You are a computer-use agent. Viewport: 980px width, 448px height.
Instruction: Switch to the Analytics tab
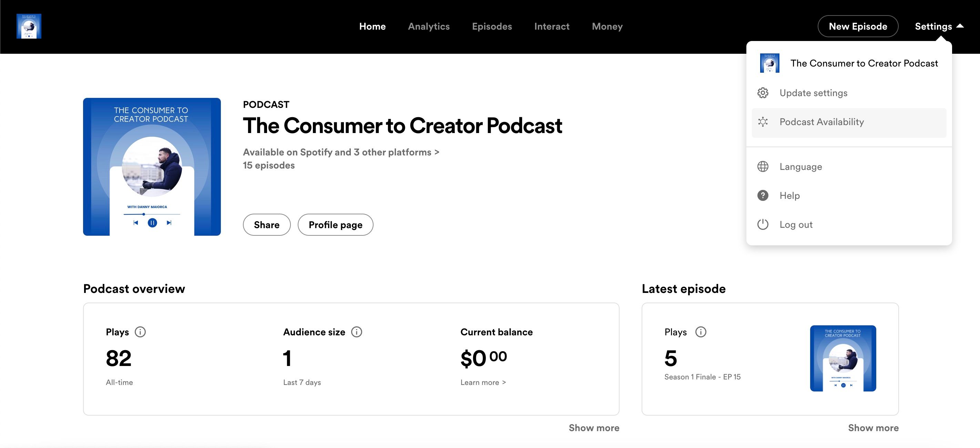[429, 26]
